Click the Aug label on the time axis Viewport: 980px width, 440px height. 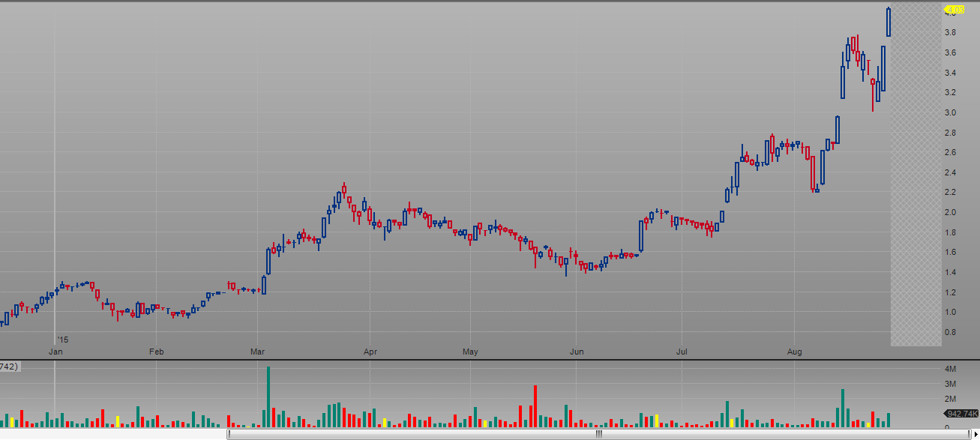pos(795,351)
